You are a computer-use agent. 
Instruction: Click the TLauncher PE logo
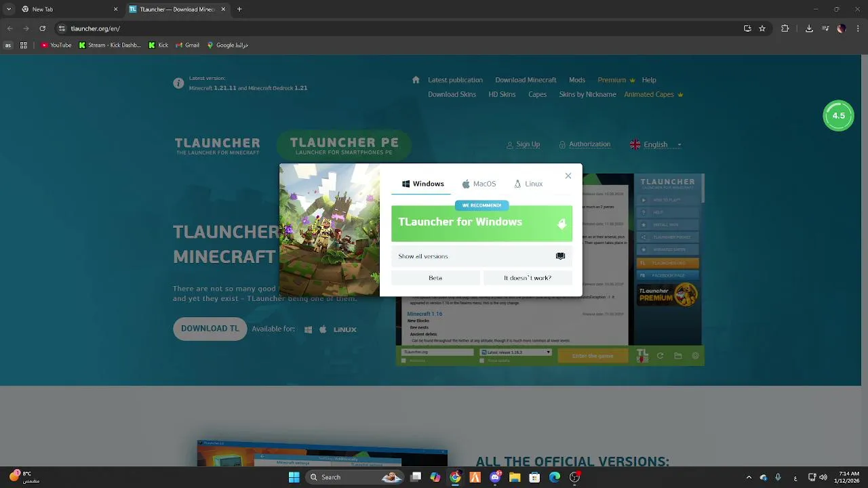[x=344, y=145]
